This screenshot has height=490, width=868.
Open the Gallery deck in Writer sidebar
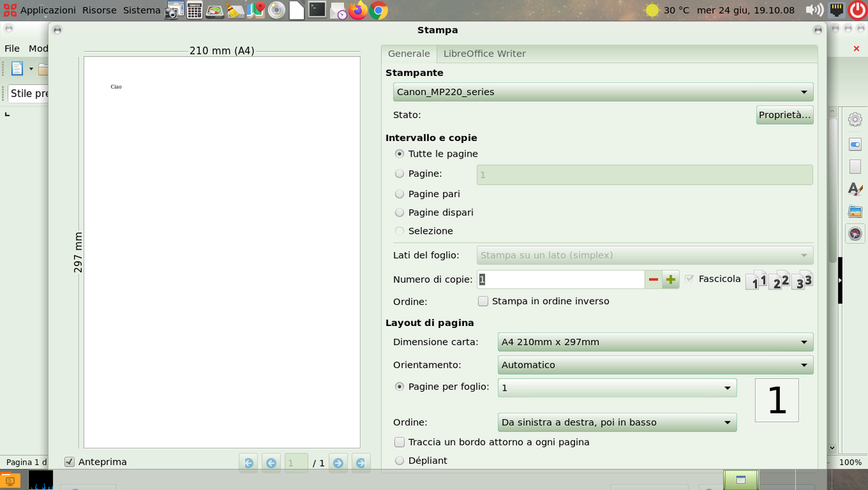pos(855,211)
